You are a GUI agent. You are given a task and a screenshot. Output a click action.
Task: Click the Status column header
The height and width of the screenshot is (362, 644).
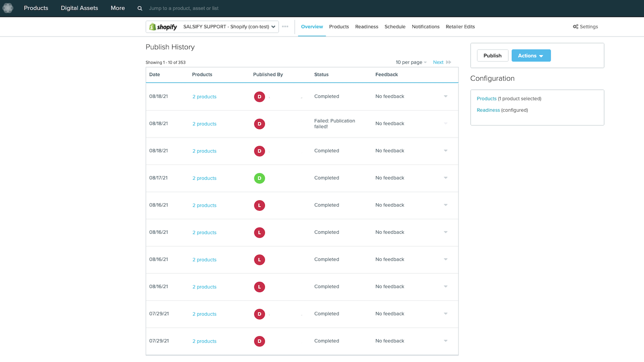pos(321,74)
